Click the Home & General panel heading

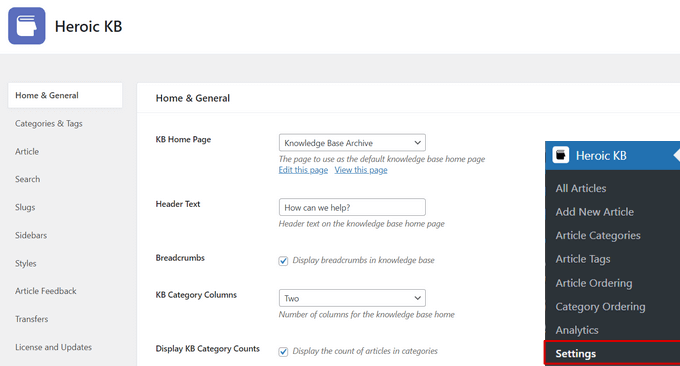point(193,98)
